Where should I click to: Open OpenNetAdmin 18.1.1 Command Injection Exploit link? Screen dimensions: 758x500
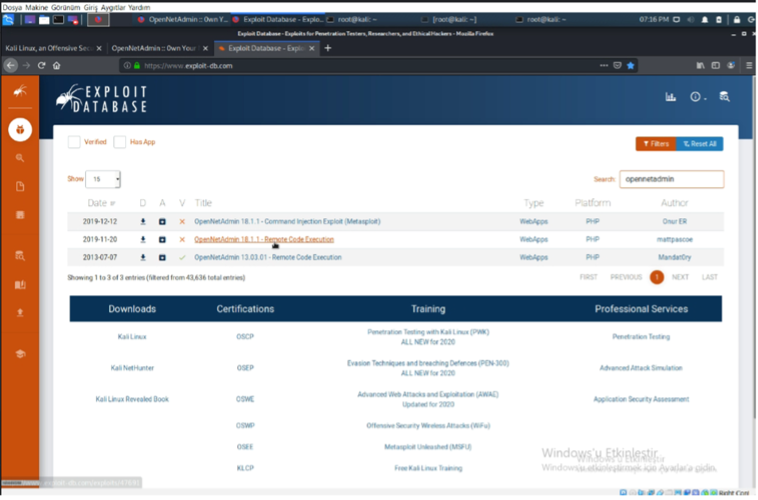[287, 222]
